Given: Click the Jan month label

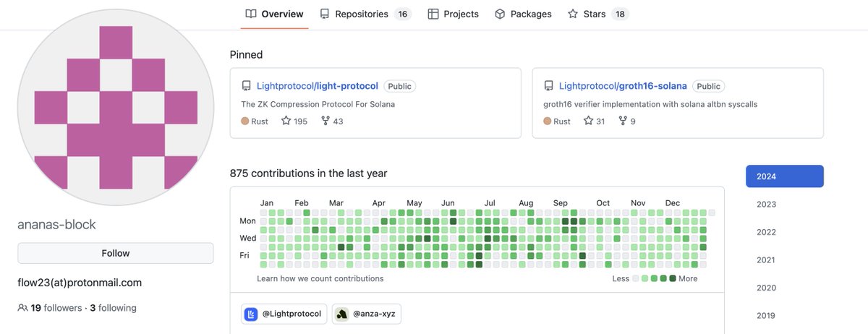Looking at the screenshot, I should point(267,203).
